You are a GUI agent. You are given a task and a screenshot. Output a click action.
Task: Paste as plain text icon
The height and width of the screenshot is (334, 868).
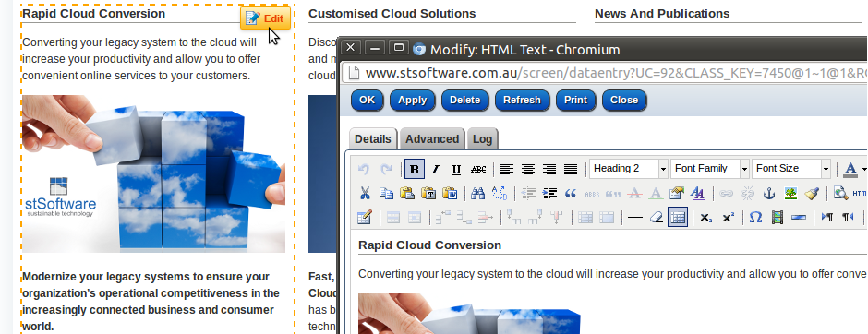(428, 193)
